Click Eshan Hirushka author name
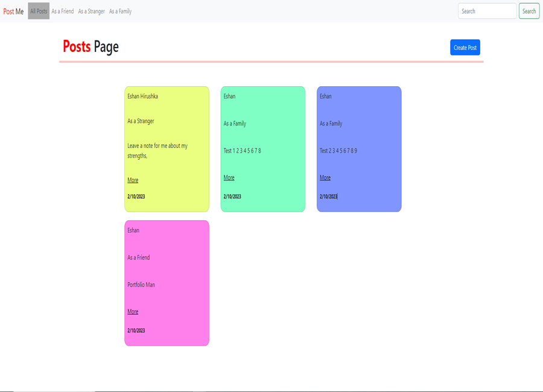543x392 pixels. pyautogui.click(x=142, y=96)
